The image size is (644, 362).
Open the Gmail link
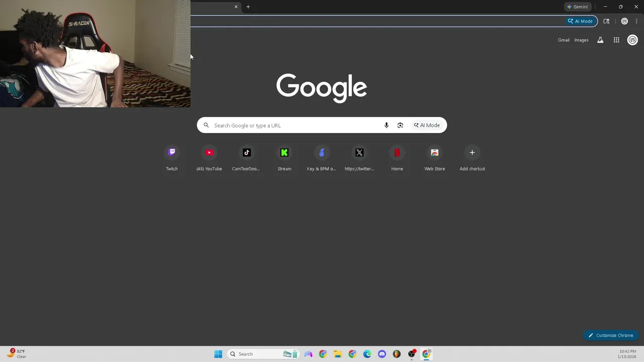563,40
